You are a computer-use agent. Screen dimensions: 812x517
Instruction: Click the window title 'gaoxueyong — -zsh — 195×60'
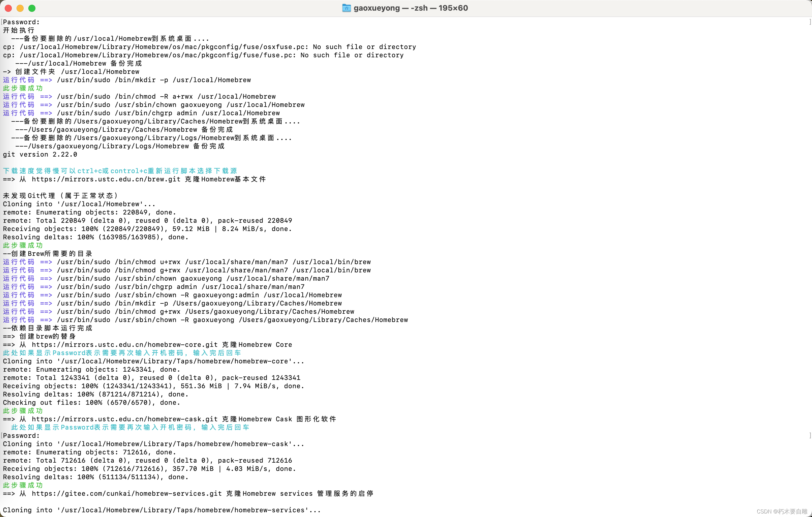411,8
